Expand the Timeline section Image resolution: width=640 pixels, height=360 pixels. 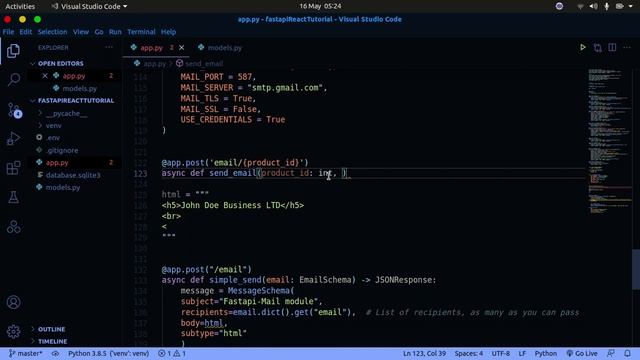coord(52,341)
